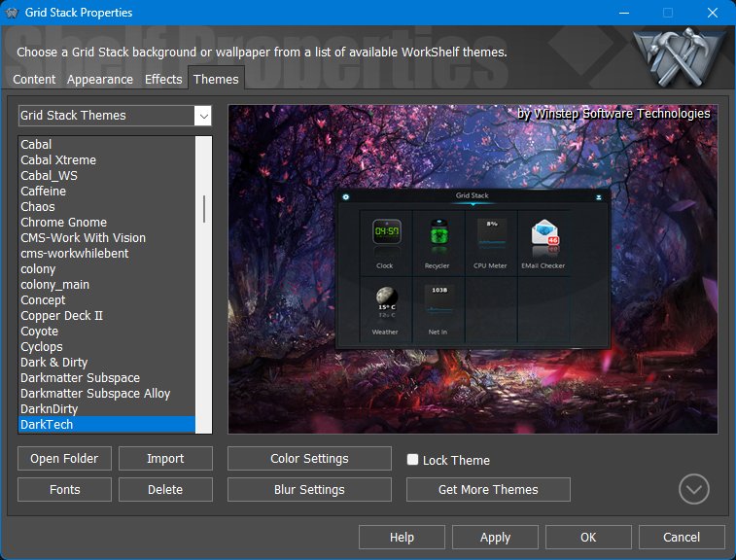Select the CMS-Work With Vision theme
Screen dimensions: 736x560
(107, 237)
